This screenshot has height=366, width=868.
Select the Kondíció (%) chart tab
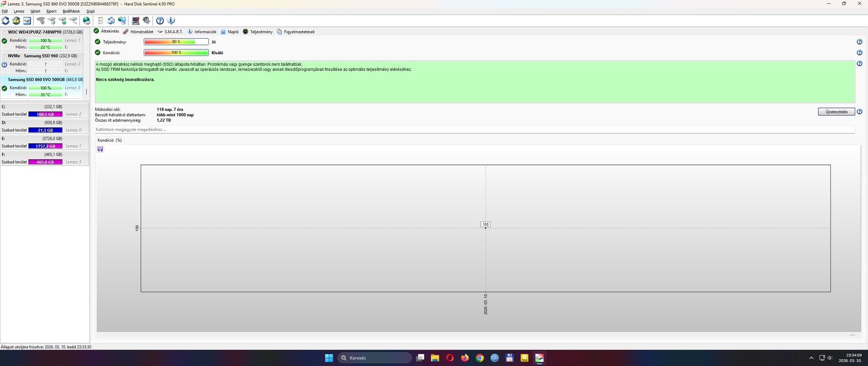pos(109,140)
